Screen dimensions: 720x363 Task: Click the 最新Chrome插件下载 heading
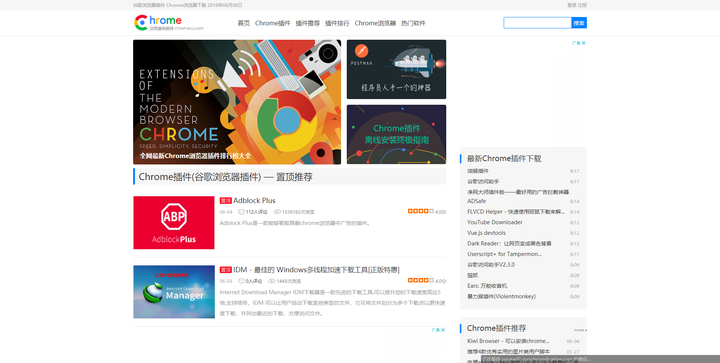click(x=504, y=158)
